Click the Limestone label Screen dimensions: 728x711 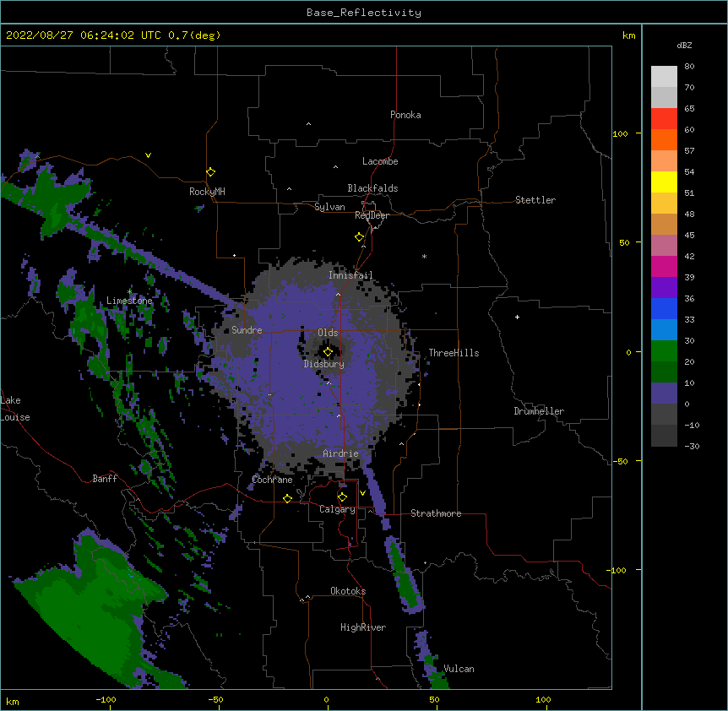pyautogui.click(x=129, y=301)
